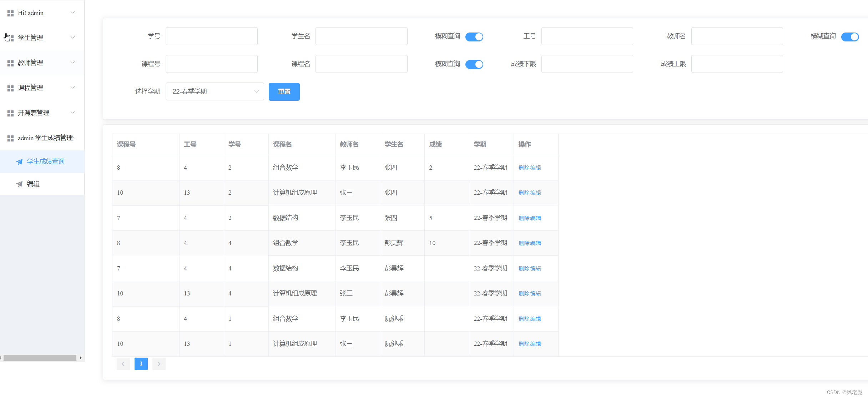868x398 pixels.
Task: Click 删除 for 计算机组成原理 row of 彭昊辉
Action: [x=524, y=294]
